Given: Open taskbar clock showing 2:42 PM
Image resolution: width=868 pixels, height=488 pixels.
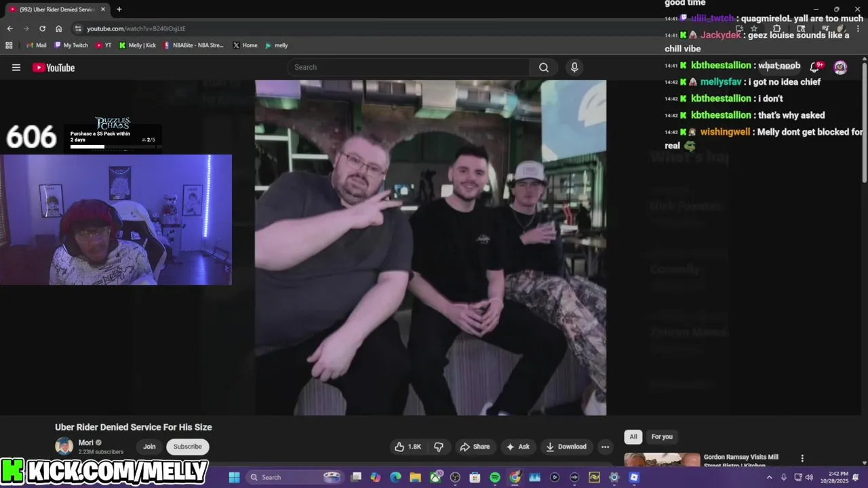Looking at the screenshot, I should tap(834, 477).
